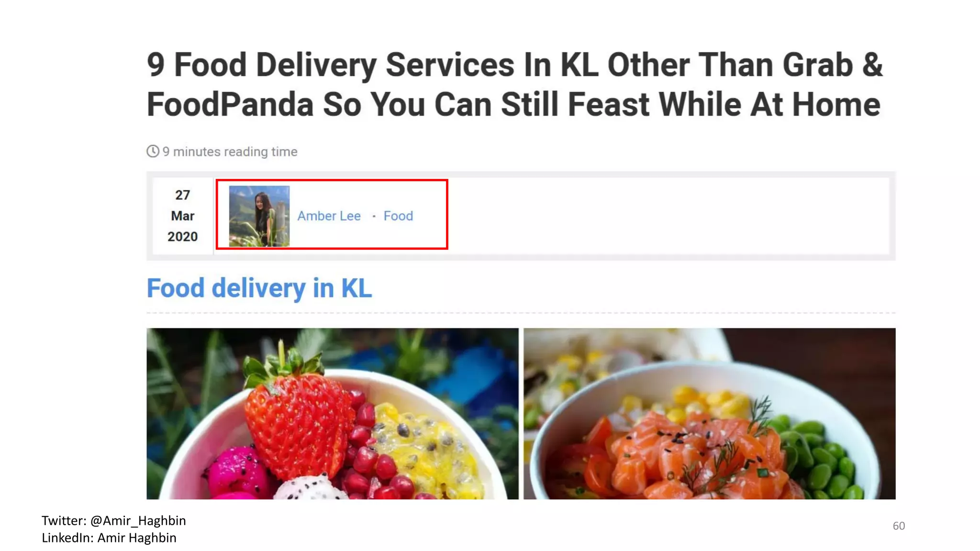Open the Food category link
980x551 pixels.
(x=398, y=216)
